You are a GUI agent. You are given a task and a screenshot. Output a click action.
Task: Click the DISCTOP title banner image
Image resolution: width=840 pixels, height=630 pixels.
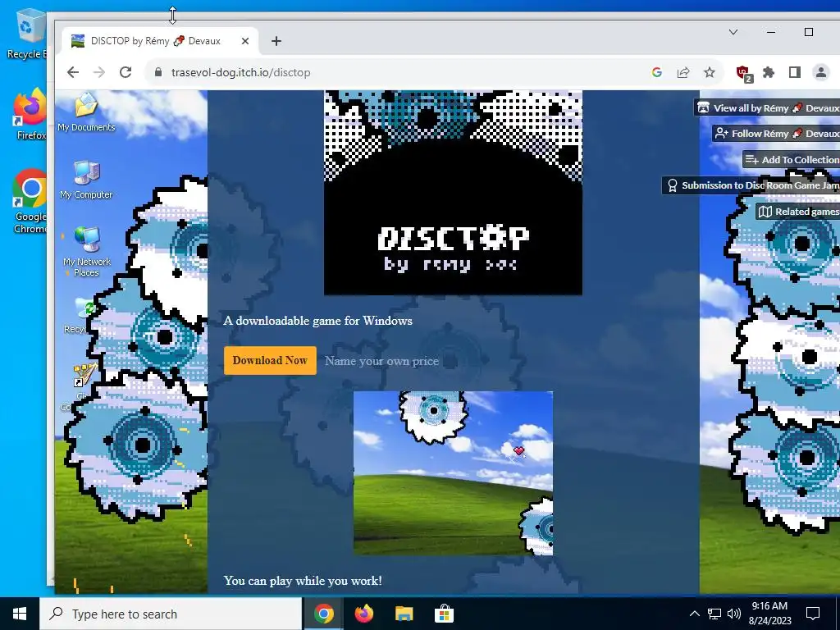click(453, 193)
